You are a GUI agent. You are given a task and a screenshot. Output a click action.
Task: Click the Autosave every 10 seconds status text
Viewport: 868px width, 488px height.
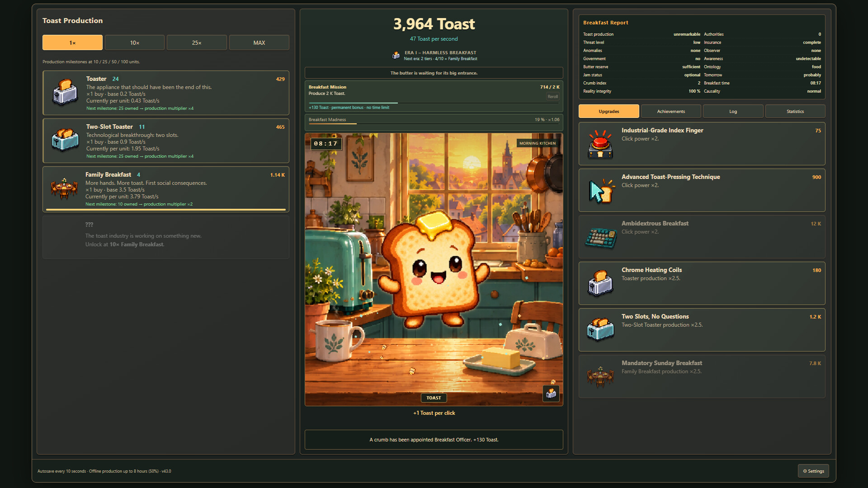104,471
